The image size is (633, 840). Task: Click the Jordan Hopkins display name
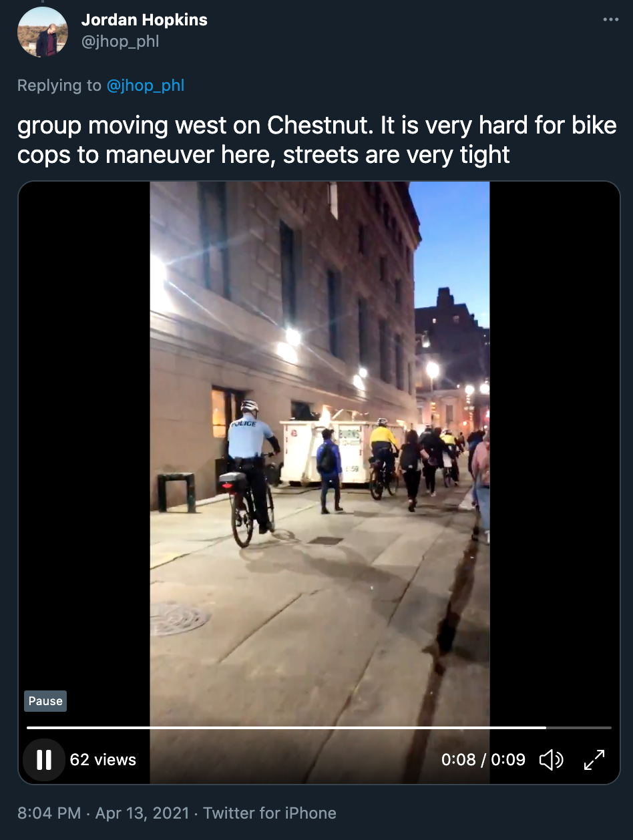point(144,20)
